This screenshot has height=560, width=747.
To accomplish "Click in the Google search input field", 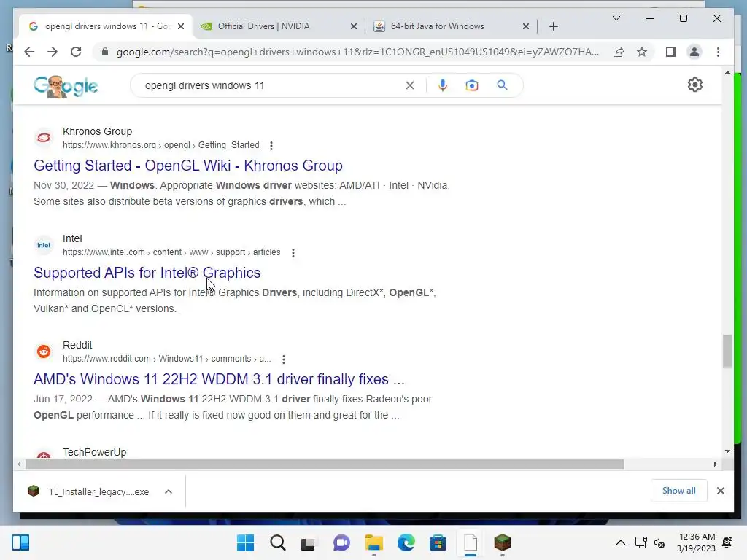I will (x=271, y=85).
